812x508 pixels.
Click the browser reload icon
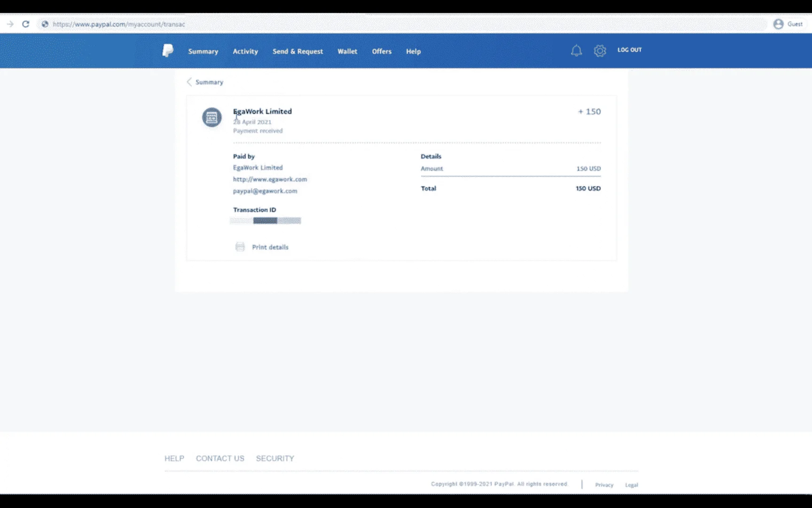(x=26, y=24)
